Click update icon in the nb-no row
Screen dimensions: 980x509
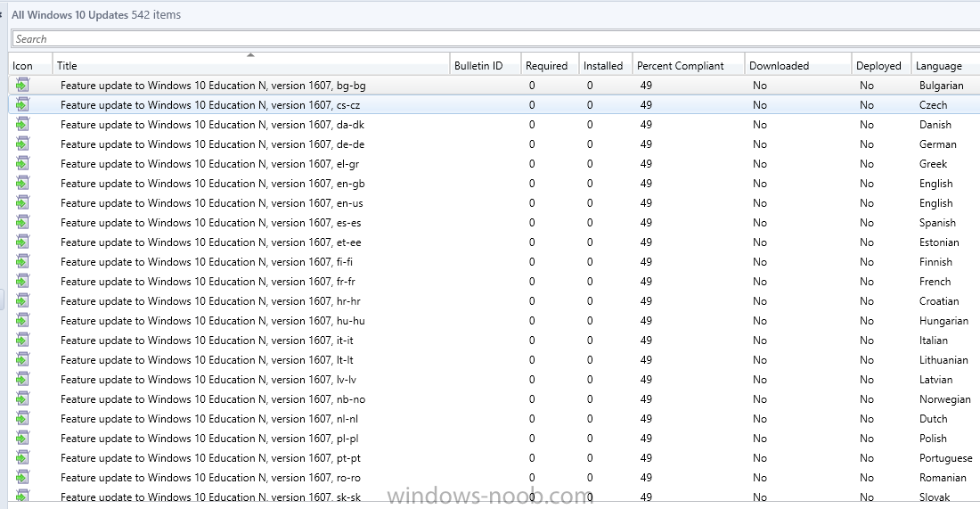22,398
